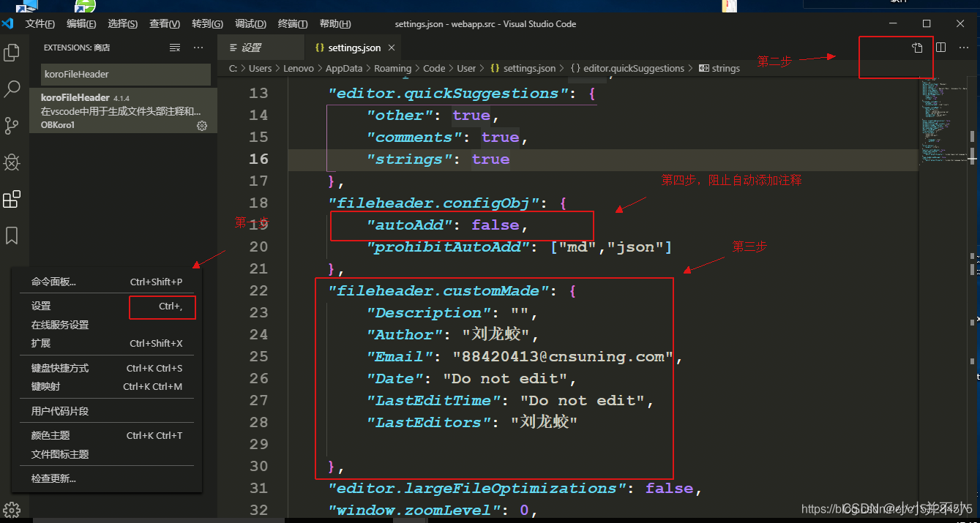Click the email value 88420413@cnsuning.com
Image resolution: width=980 pixels, height=523 pixels.
(x=563, y=357)
